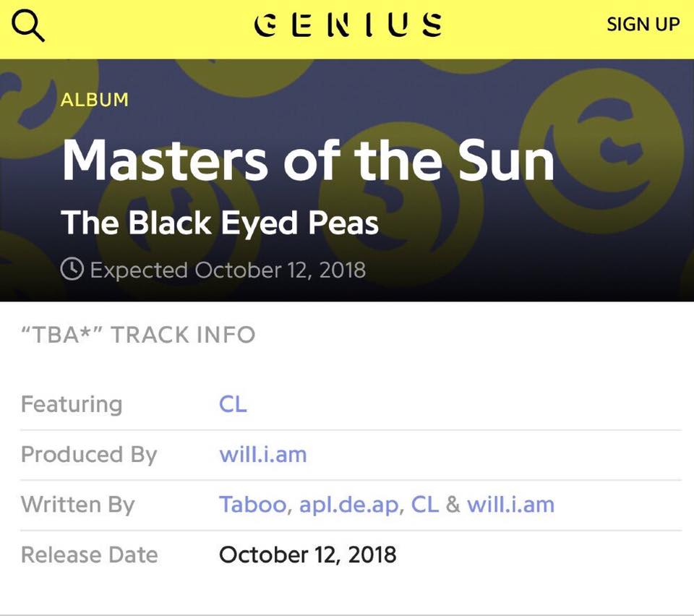Viewport: 694px width, 616px height.
Task: Click the Featuring row label
Action: 72,403
